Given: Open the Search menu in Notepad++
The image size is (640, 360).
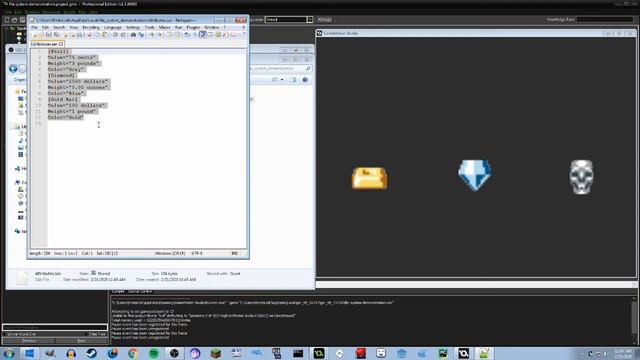Looking at the screenshot, I should coord(59,27).
